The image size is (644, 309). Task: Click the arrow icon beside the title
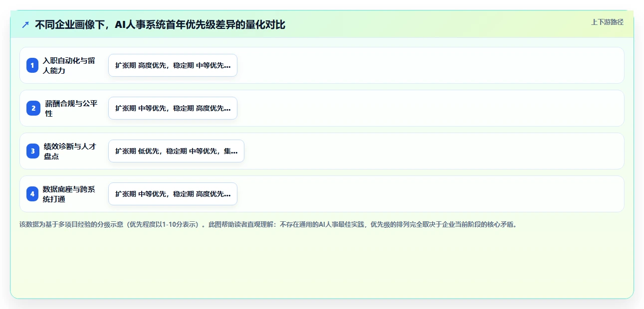tap(25, 24)
